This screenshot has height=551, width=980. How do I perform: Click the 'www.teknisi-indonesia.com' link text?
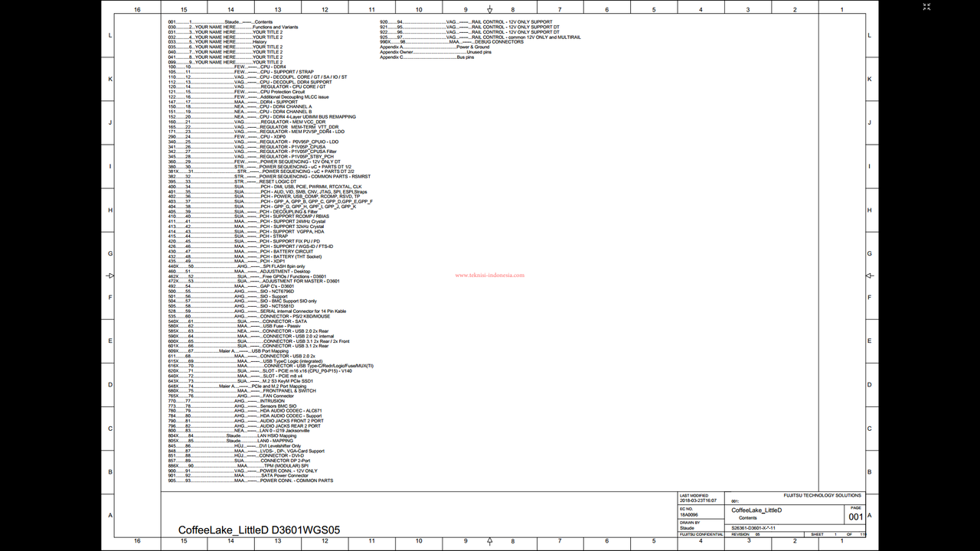[x=490, y=275]
